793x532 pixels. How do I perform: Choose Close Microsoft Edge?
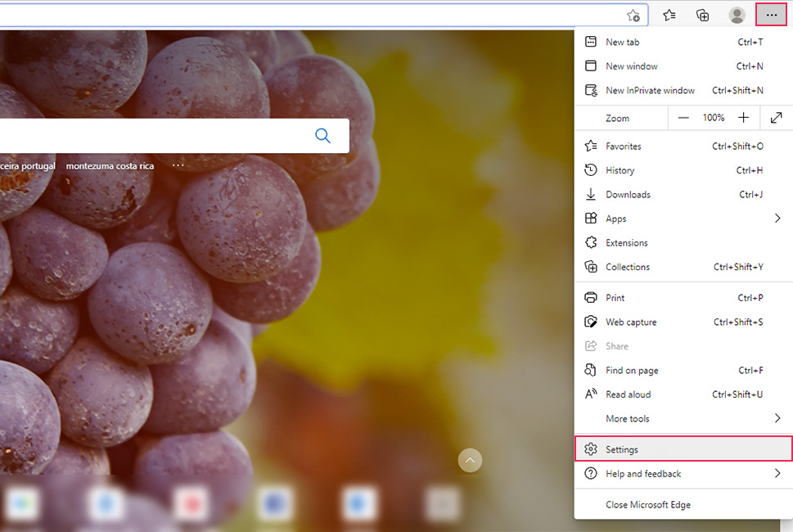coord(647,505)
